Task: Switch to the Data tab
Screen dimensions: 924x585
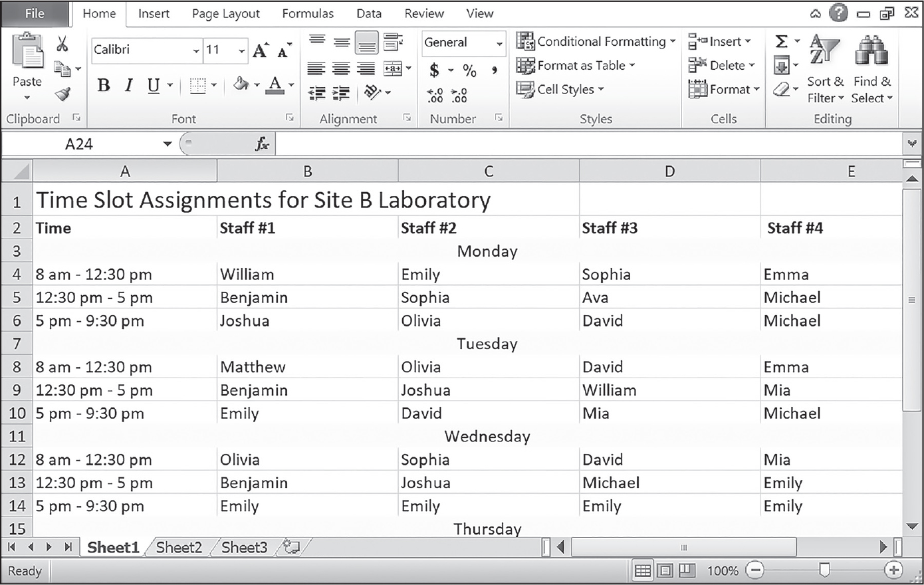Action: 369,13
